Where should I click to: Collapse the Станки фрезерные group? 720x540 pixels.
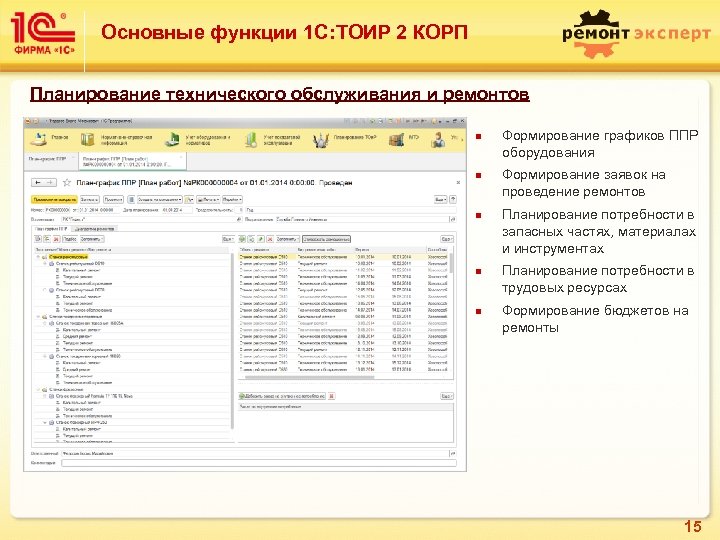pyautogui.click(x=38, y=389)
